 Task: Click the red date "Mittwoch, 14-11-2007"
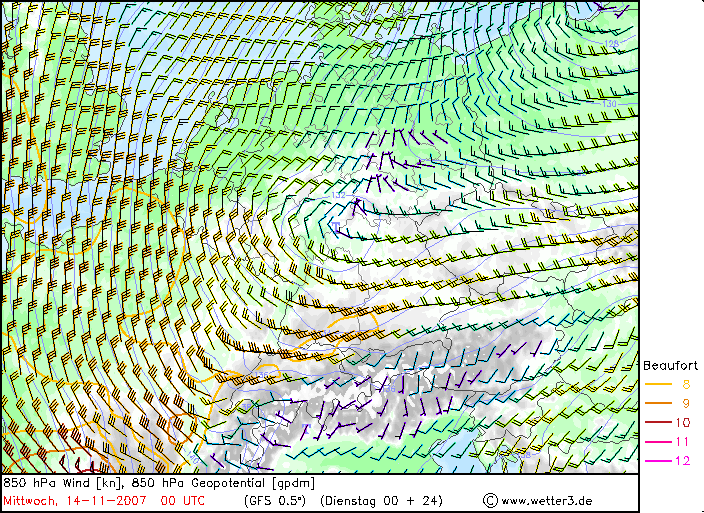coord(74,500)
